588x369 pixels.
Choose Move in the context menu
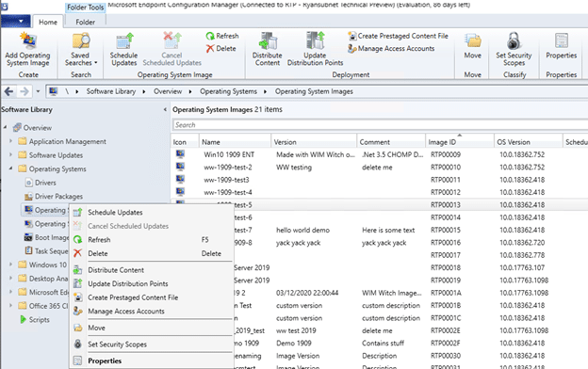click(x=152, y=328)
